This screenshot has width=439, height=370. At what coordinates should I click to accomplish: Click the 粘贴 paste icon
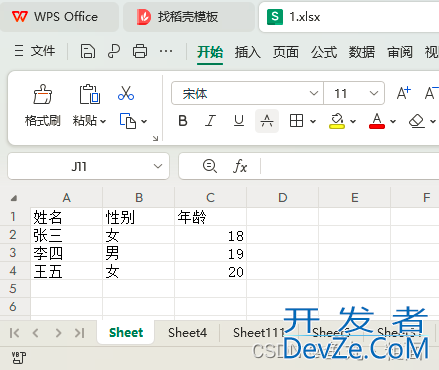(89, 94)
